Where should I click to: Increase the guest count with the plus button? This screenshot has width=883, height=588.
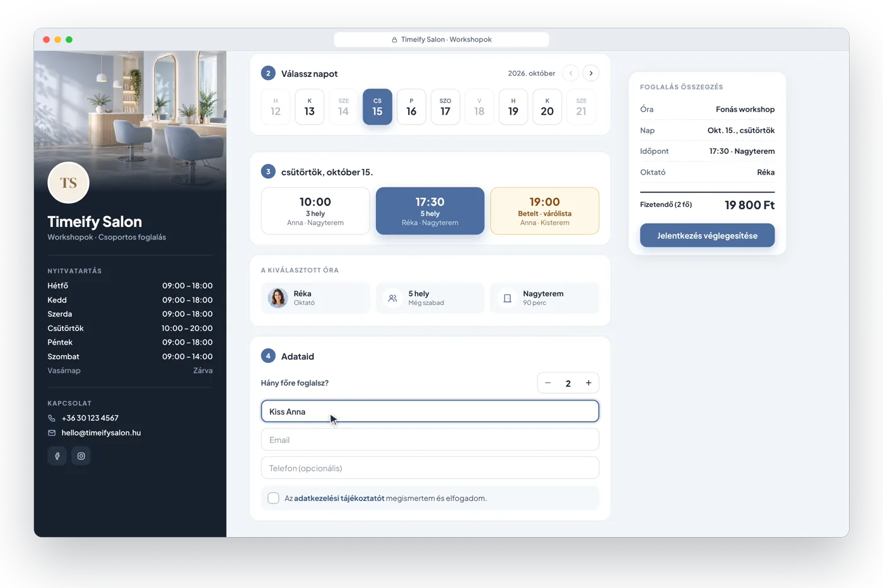(588, 383)
